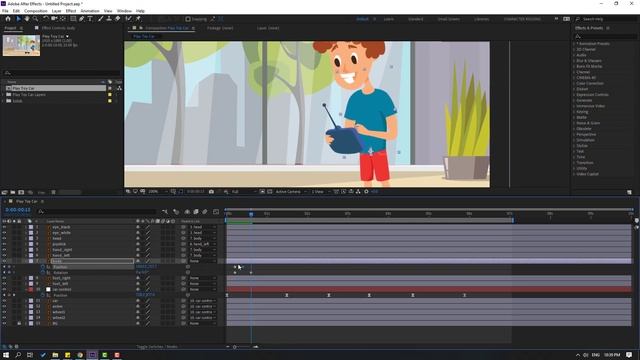Click the Search Help field

click(x=607, y=19)
